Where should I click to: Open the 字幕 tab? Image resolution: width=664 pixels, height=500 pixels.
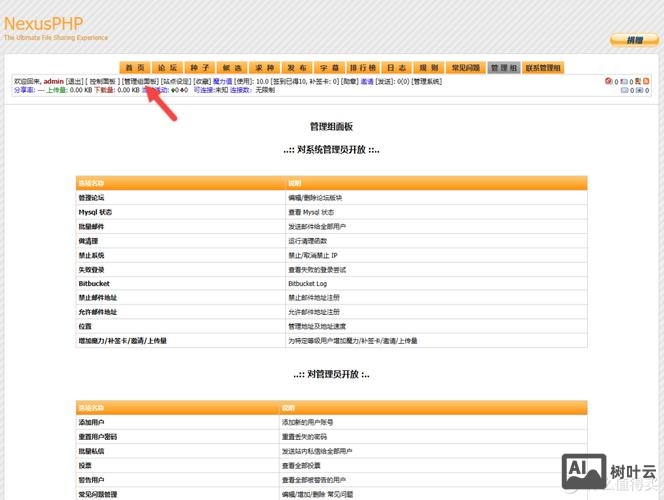pos(329,68)
